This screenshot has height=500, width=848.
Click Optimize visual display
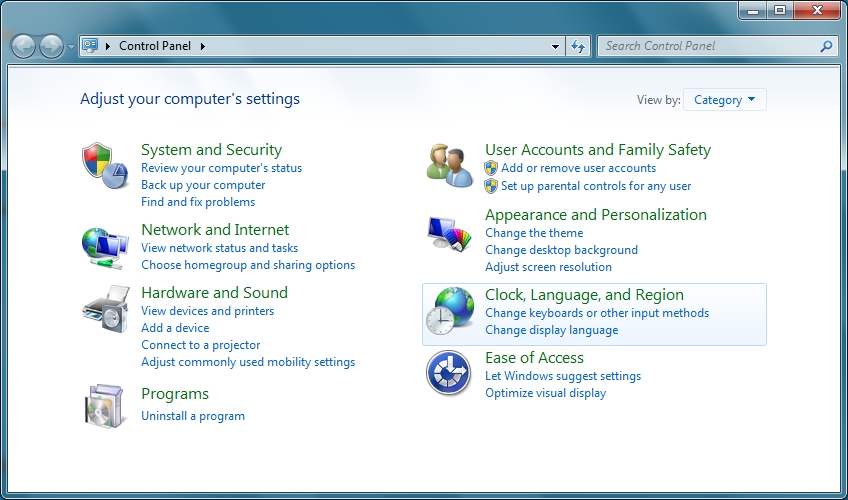pyautogui.click(x=546, y=393)
